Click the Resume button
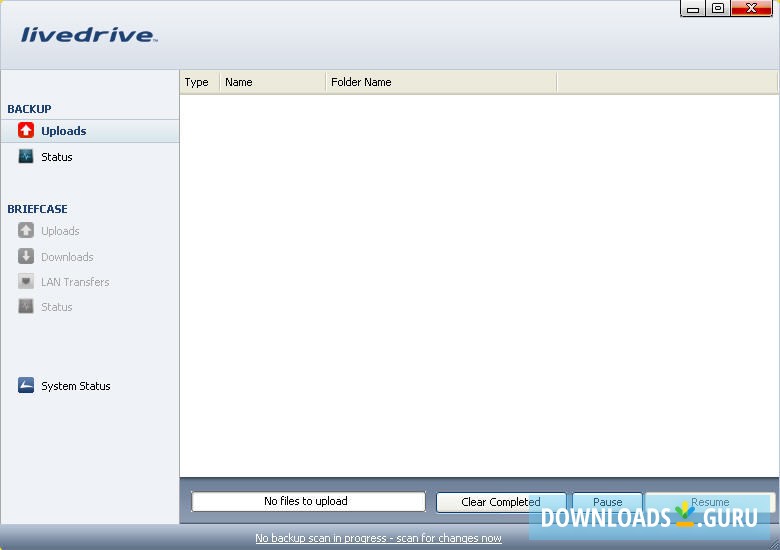 pos(710,502)
